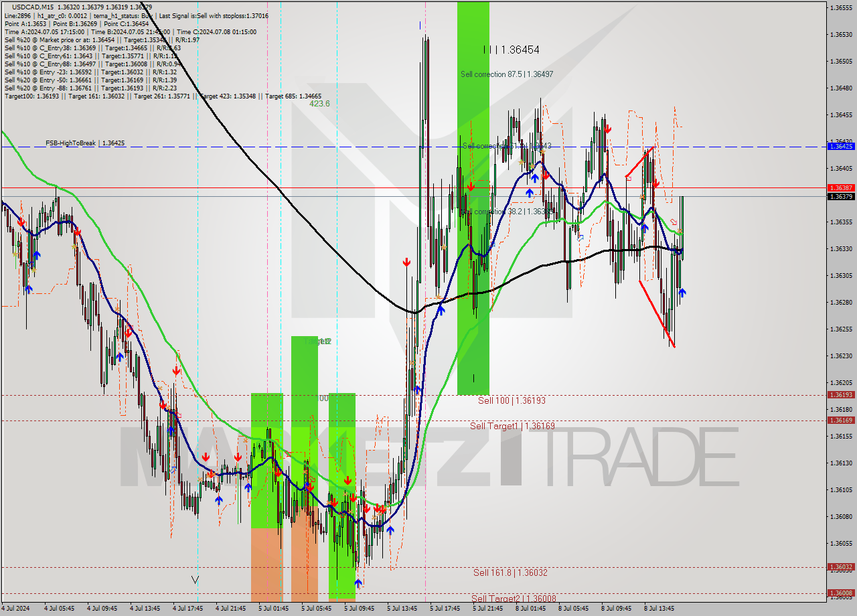This screenshot has height=616, width=857.
Task: Select the 'Sell %10 @ C_Entry38' line
Action: [92, 48]
